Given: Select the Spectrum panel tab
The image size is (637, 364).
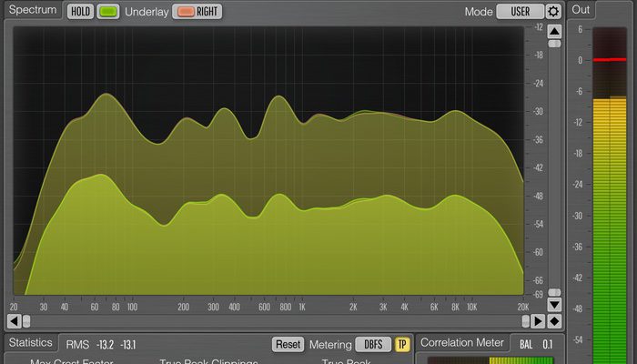Looking at the screenshot, I should click(33, 11).
